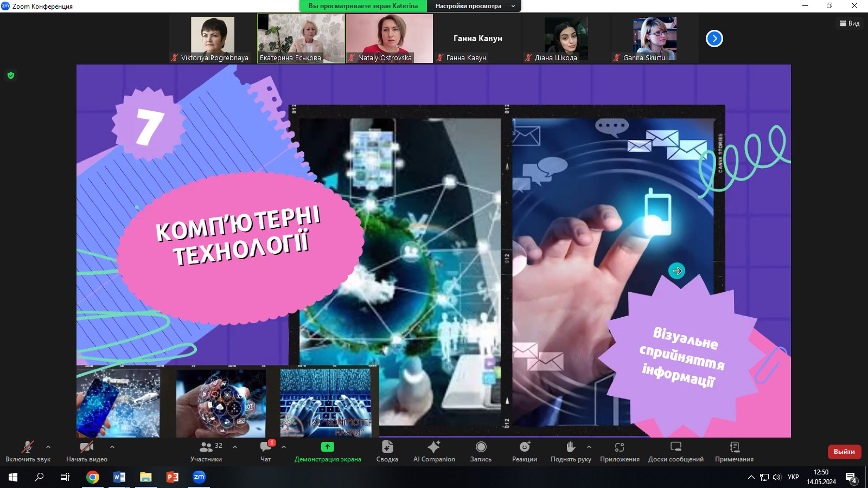Click the red Выйти leave button
Viewport: 868px width, 488px height.
844,452
